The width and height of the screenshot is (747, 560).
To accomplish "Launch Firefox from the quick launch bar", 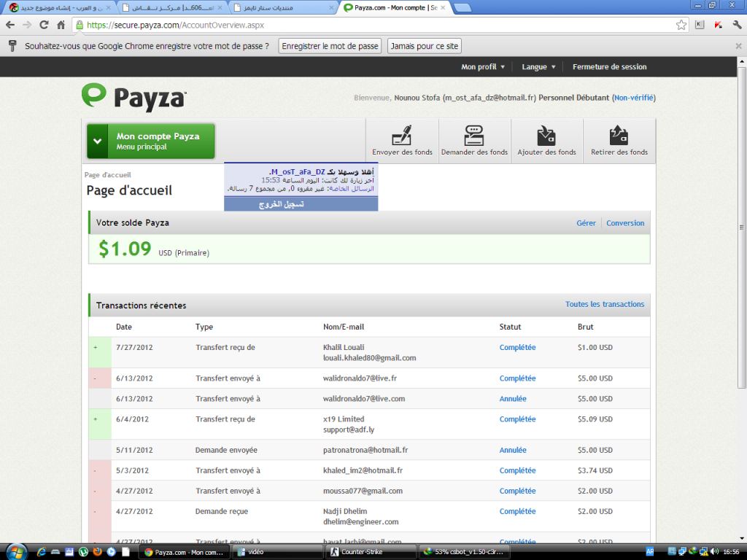I will tap(97, 552).
